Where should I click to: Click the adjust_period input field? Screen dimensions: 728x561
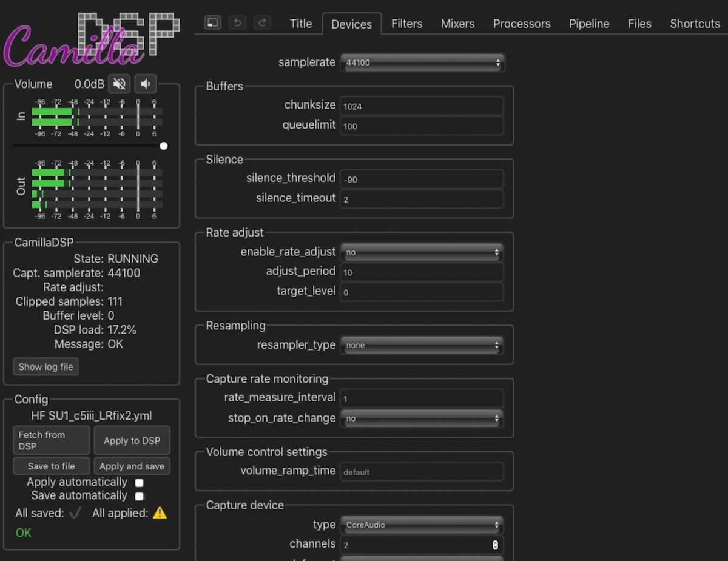click(x=422, y=272)
